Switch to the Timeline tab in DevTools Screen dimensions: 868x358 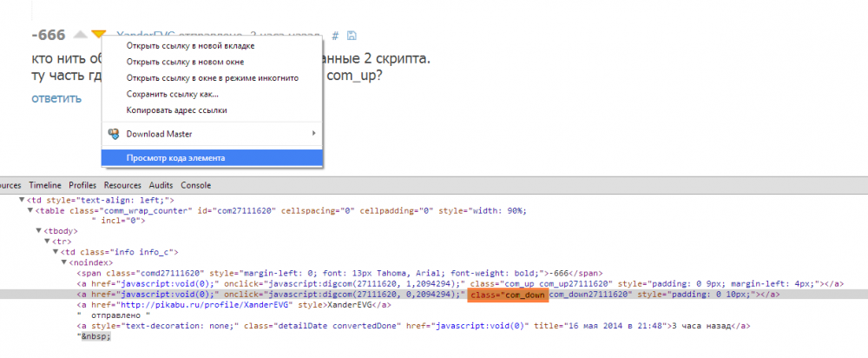pos(44,185)
